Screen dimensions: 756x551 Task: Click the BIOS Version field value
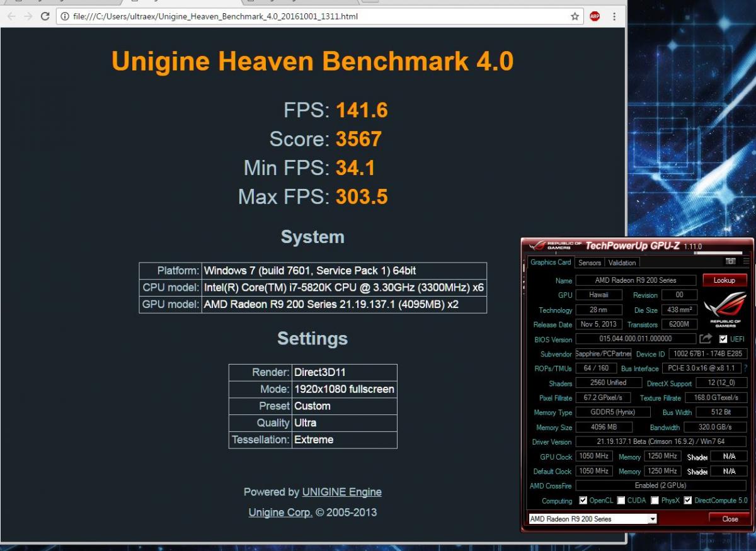pyautogui.click(x=635, y=339)
